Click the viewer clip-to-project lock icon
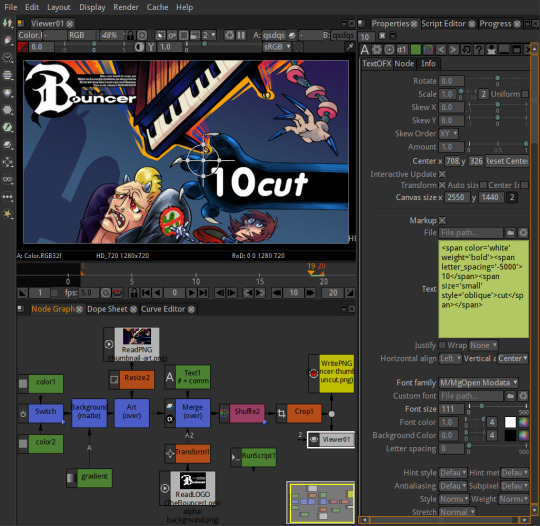This screenshot has height=526, width=540. point(130,35)
